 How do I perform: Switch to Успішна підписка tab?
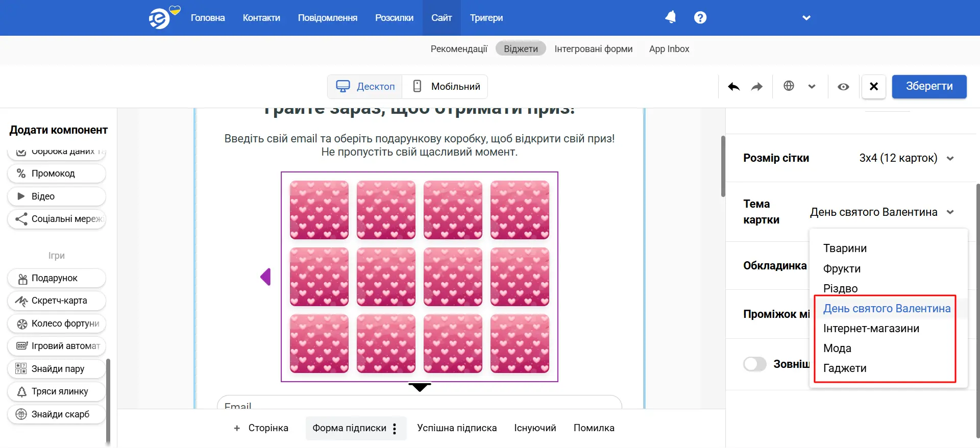pyautogui.click(x=457, y=428)
